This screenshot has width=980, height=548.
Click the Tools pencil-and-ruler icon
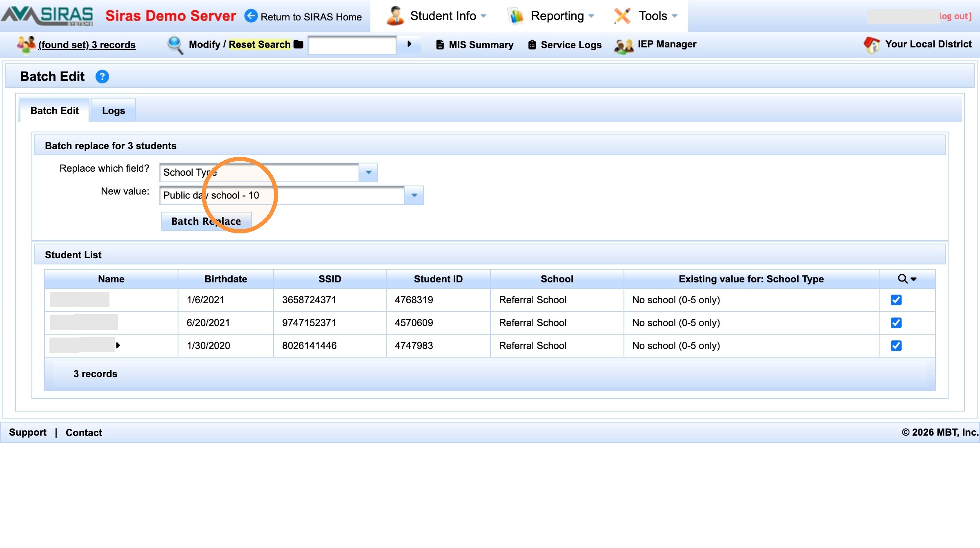coord(622,16)
